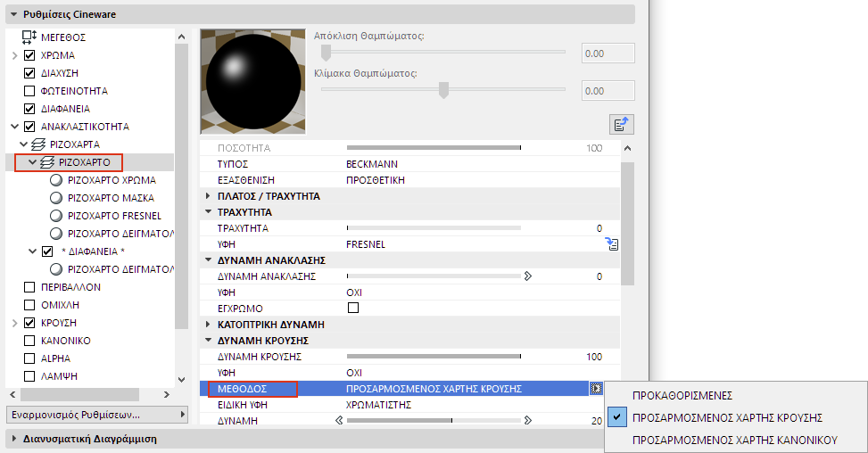Enable the ΠΕΡΙΒΑΛΛΟΝ checkbox

pyautogui.click(x=29, y=287)
